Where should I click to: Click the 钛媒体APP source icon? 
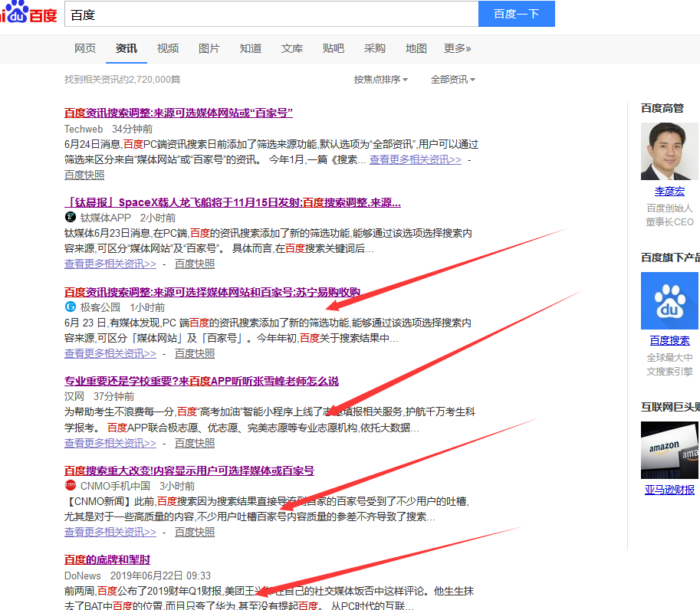coord(71,218)
